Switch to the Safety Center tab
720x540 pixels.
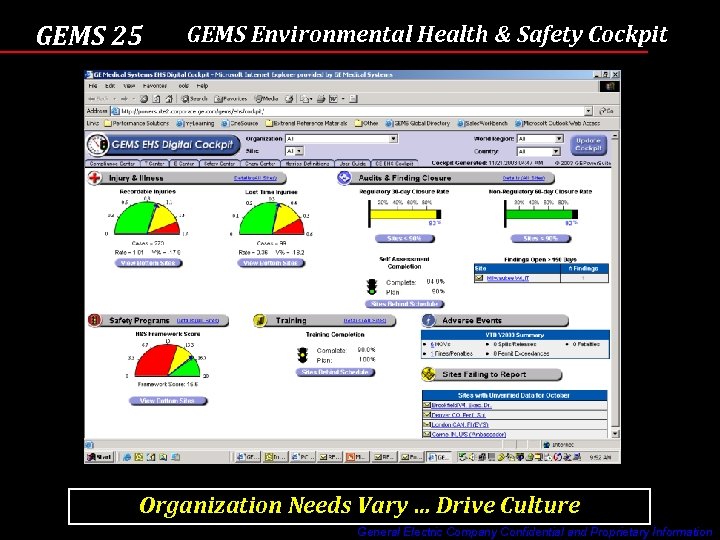(x=219, y=163)
